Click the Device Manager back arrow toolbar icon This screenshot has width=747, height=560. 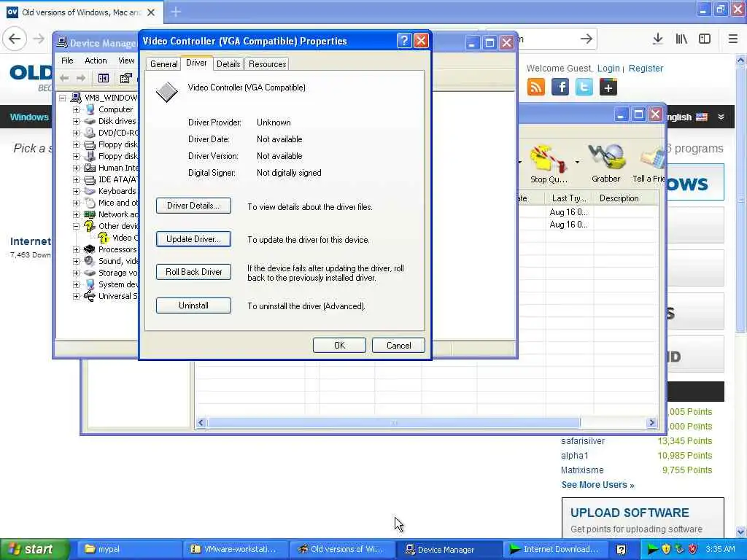tap(64, 78)
